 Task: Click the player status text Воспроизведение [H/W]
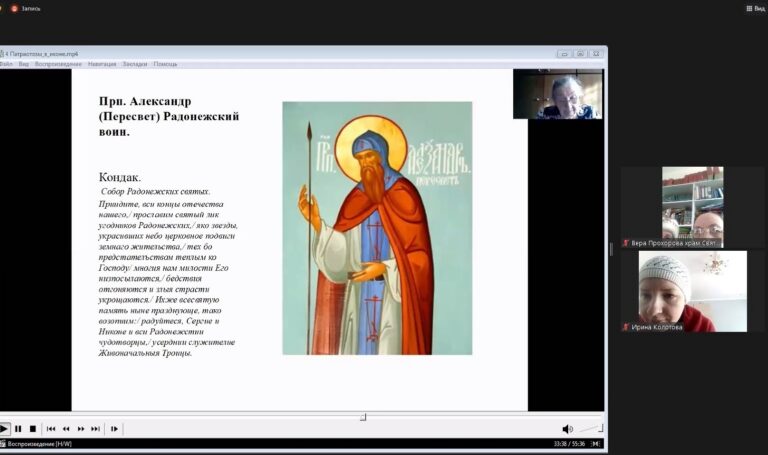[x=40, y=444]
